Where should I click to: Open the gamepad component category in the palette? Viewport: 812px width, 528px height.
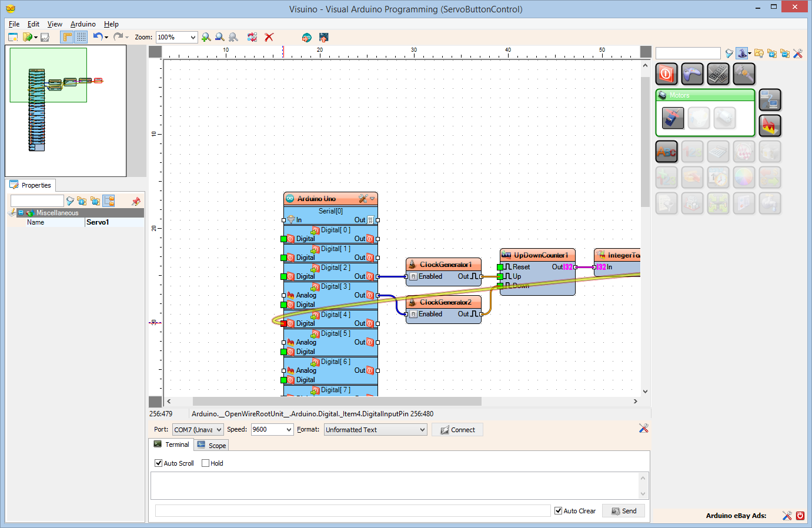[x=692, y=74]
